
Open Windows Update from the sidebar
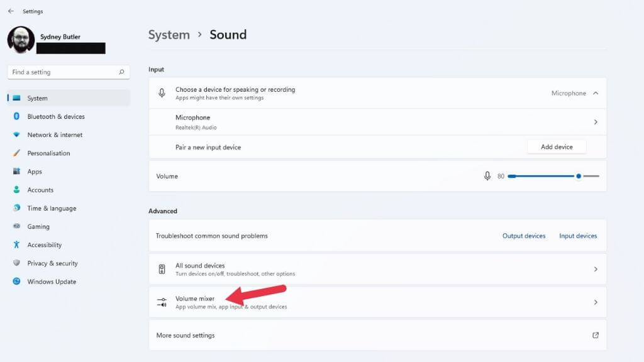(x=52, y=282)
